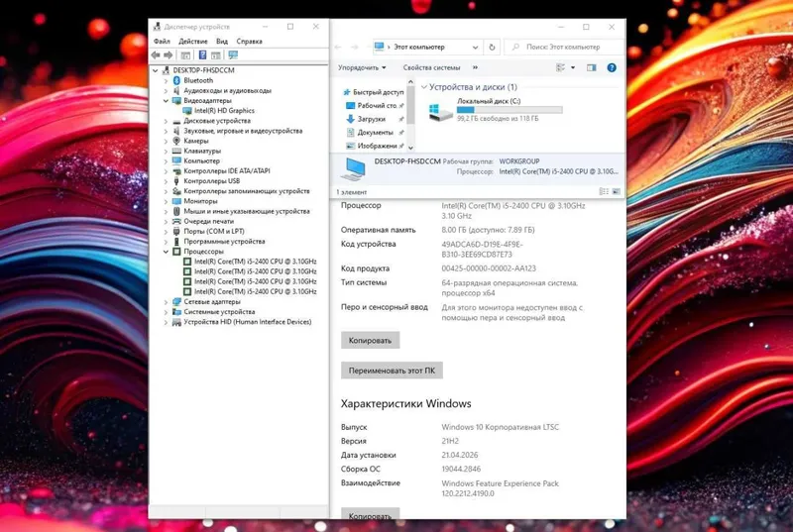Open the view options dropdown arrow
This screenshot has height=532, width=793.
tap(573, 67)
